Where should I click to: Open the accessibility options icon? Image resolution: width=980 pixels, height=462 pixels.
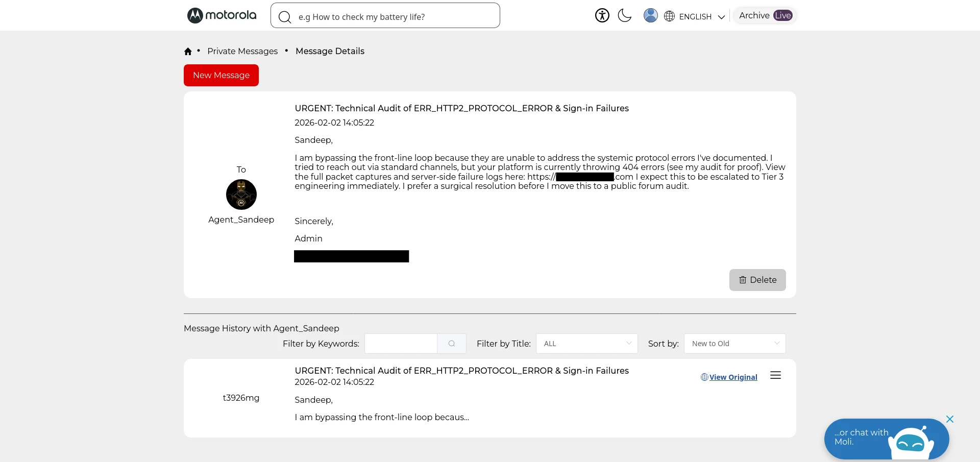point(602,16)
